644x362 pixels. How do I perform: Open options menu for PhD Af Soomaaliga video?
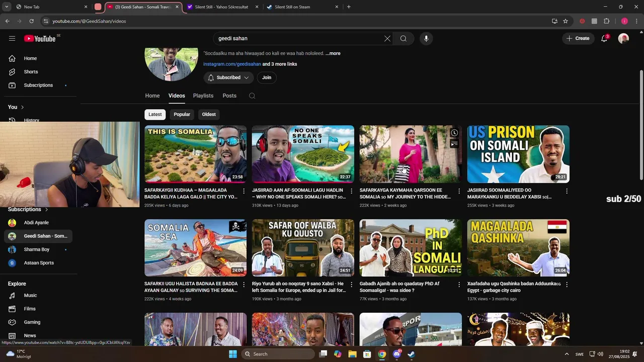(x=459, y=285)
